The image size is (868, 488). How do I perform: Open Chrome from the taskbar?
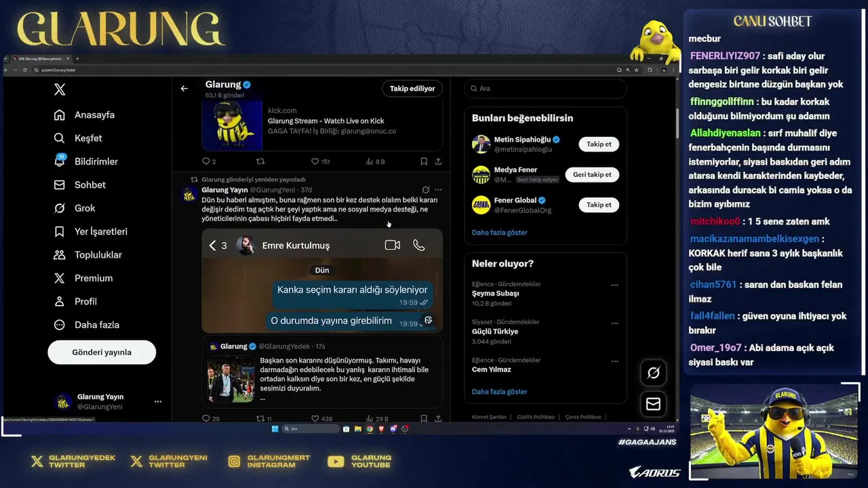click(370, 428)
